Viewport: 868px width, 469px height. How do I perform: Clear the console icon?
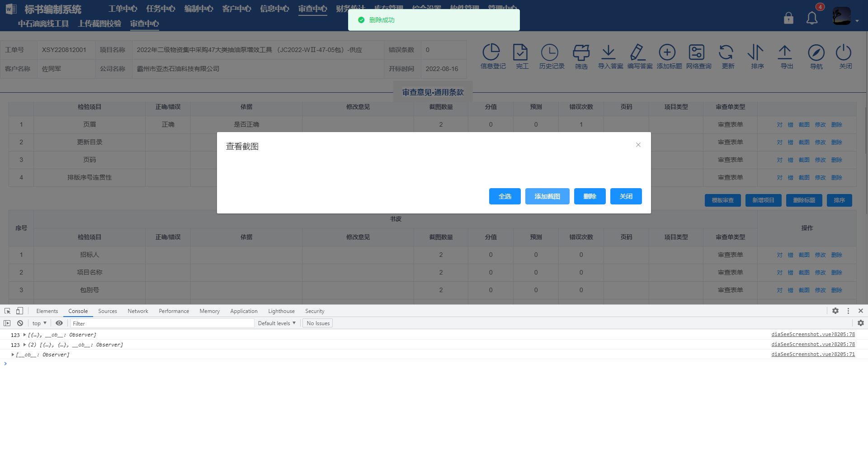(x=20, y=323)
